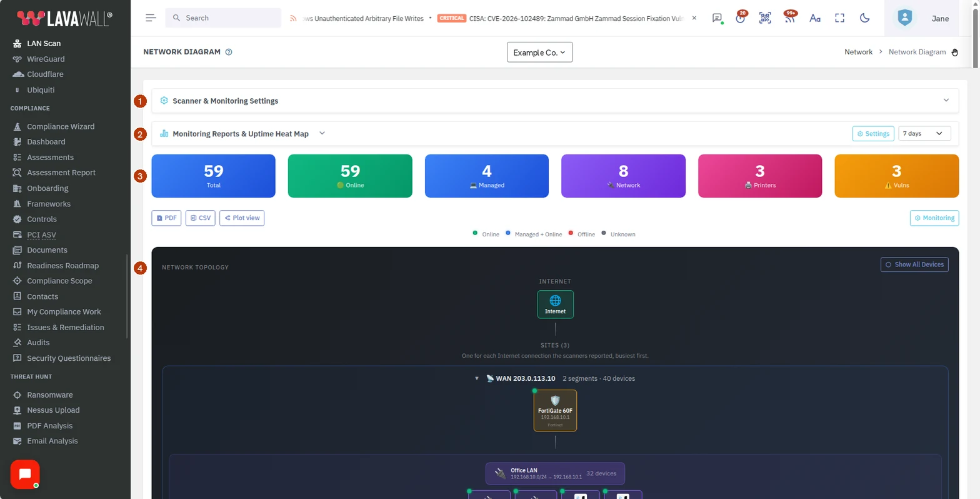Open the hamburger sidebar menu
Viewport: 980px width, 499px height.
click(x=151, y=18)
